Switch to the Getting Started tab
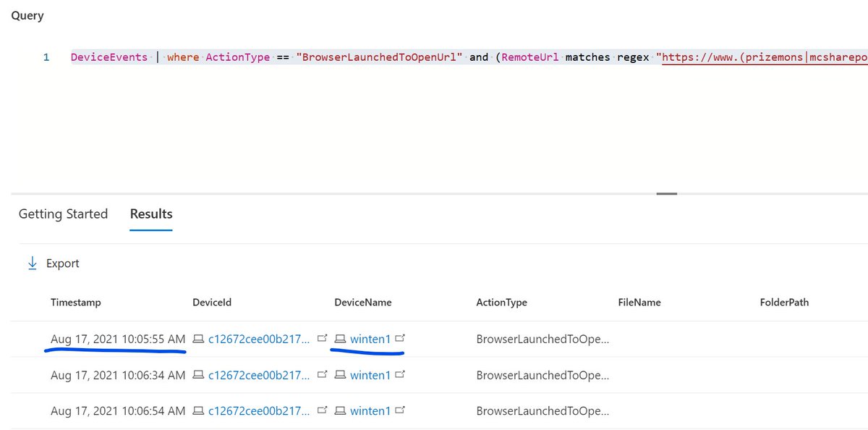 pyautogui.click(x=63, y=214)
